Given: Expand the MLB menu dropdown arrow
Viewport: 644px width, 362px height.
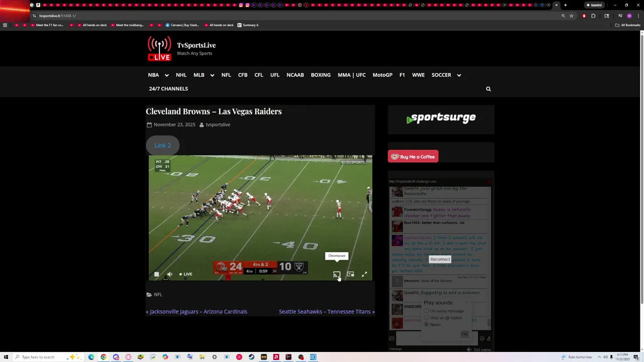Looking at the screenshot, I should point(212,75).
